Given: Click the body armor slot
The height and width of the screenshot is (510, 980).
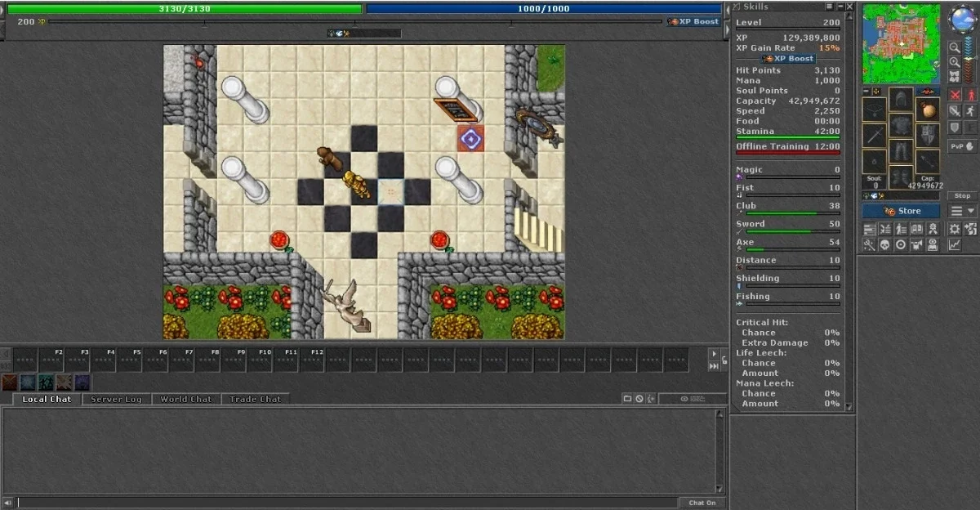Looking at the screenshot, I should [x=901, y=126].
